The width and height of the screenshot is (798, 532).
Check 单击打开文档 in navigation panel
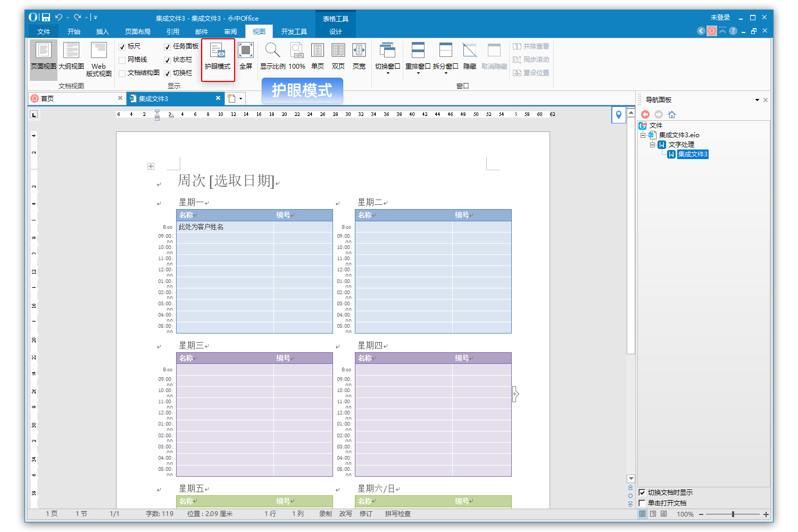642,502
